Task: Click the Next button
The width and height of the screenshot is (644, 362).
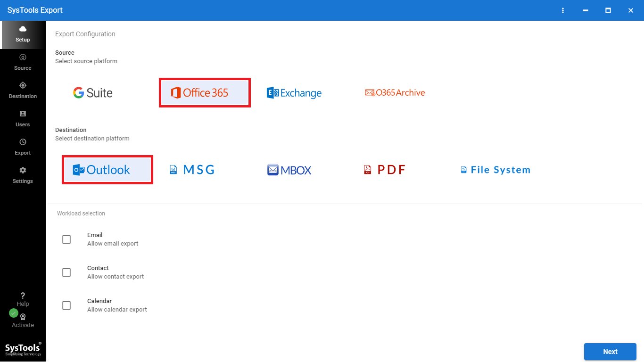Action: click(x=610, y=352)
